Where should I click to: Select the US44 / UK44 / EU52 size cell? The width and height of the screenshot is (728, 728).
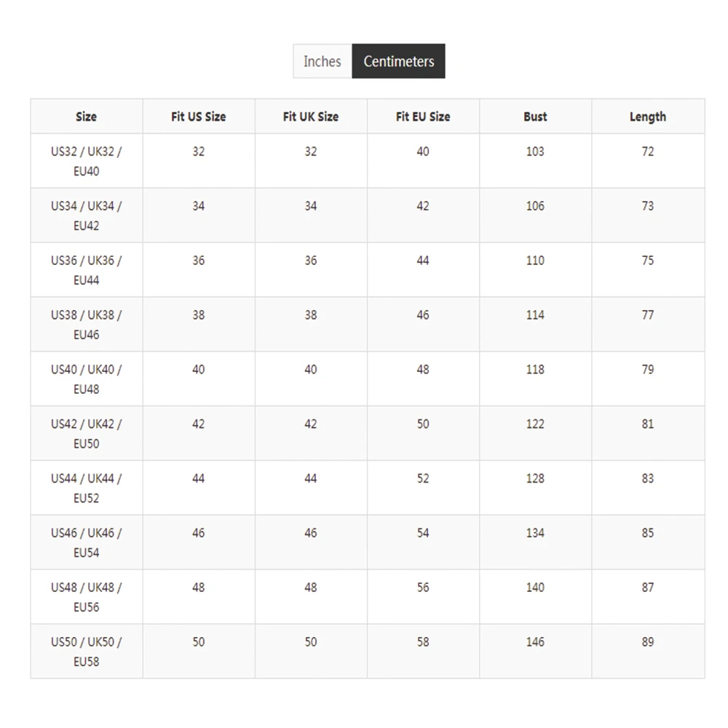87,488
